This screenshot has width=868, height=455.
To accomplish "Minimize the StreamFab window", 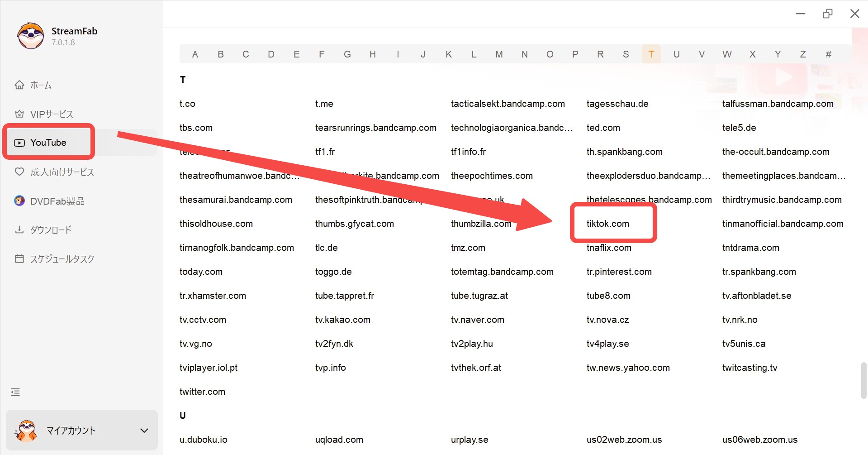I will tap(800, 14).
